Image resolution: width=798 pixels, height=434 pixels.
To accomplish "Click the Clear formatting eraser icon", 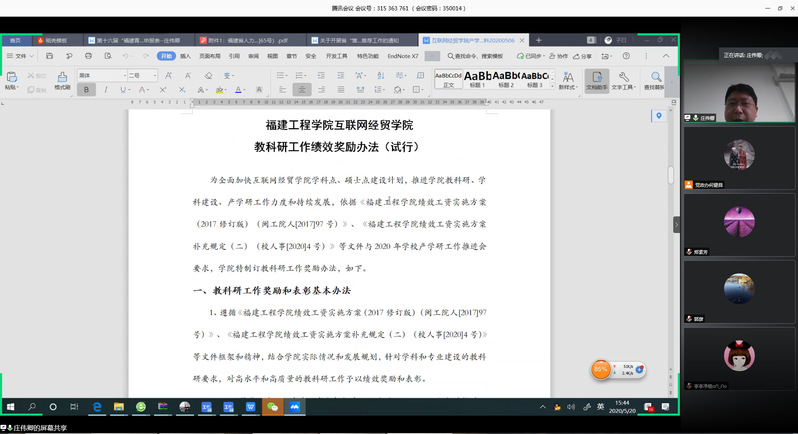I will coord(208,75).
